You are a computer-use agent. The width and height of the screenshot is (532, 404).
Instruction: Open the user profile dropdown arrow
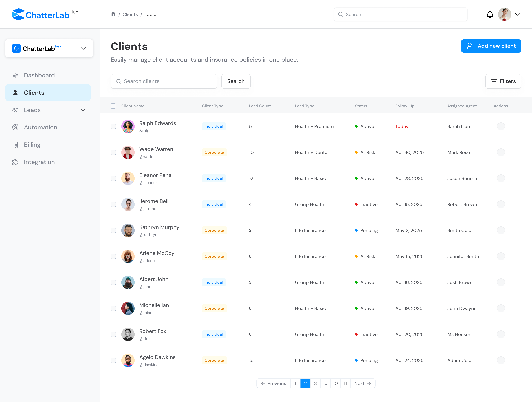coord(517,14)
